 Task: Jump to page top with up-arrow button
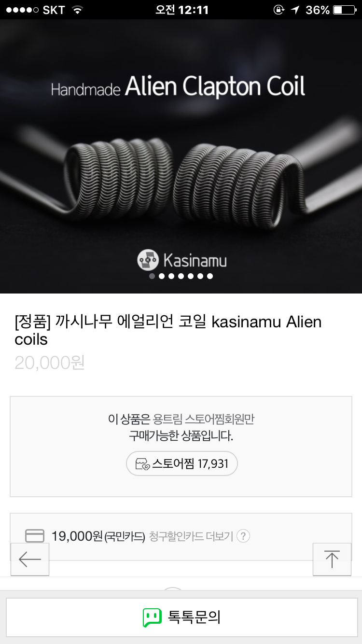tap(332, 559)
